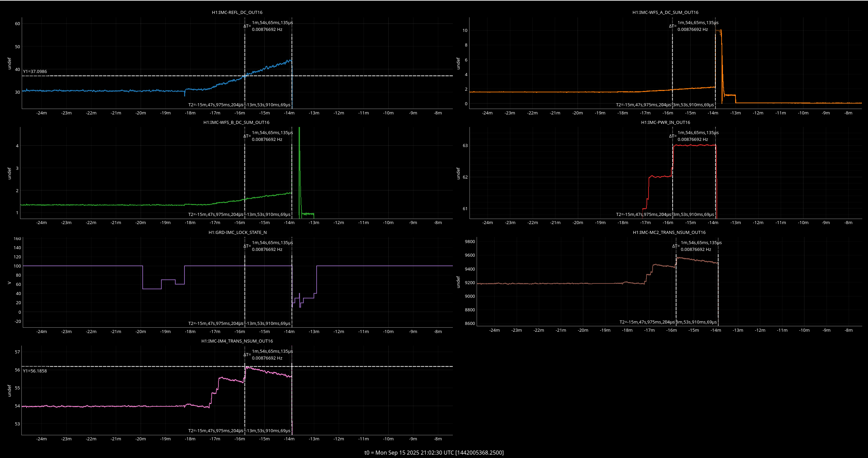Click the -20m x-axis tick under LOCK_STATE_N plot
This screenshot has width=868, height=458.
click(141, 331)
